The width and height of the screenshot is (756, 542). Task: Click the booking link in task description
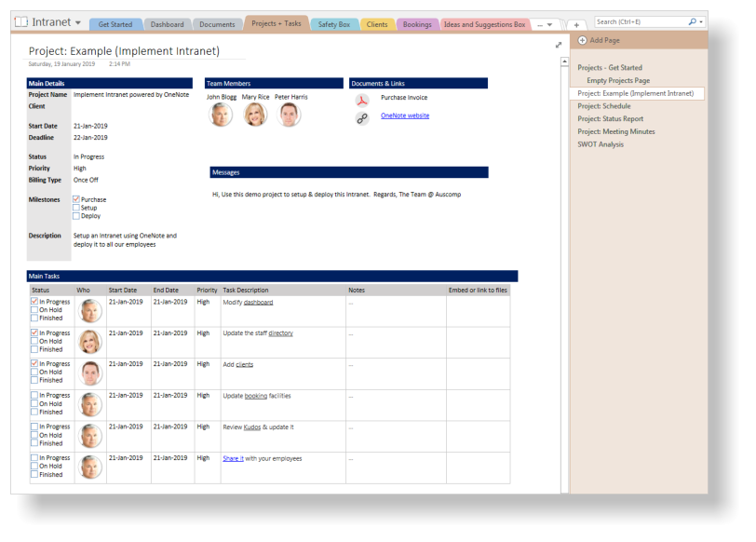coord(255,396)
